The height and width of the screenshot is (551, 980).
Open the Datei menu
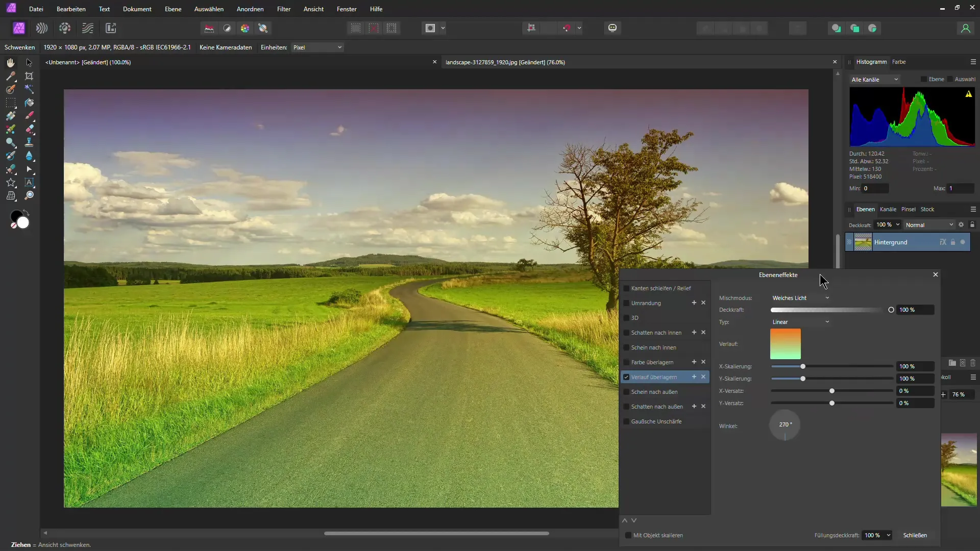pyautogui.click(x=36, y=9)
